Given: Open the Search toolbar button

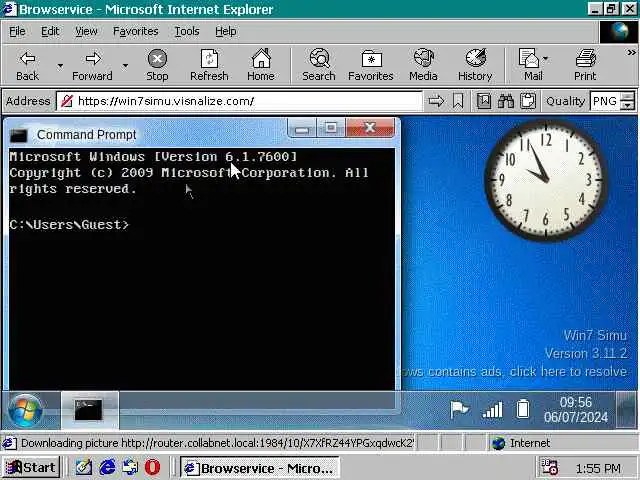Looking at the screenshot, I should pyautogui.click(x=319, y=65).
